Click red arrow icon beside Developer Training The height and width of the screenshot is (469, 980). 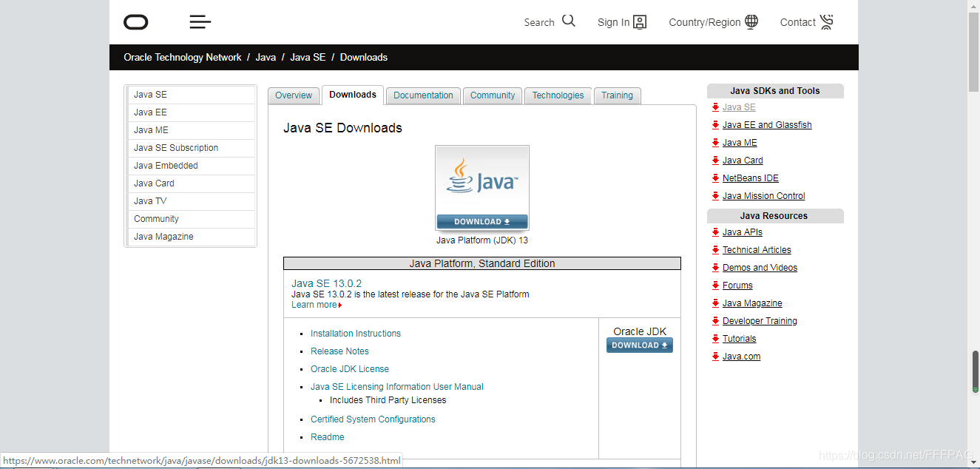point(715,321)
